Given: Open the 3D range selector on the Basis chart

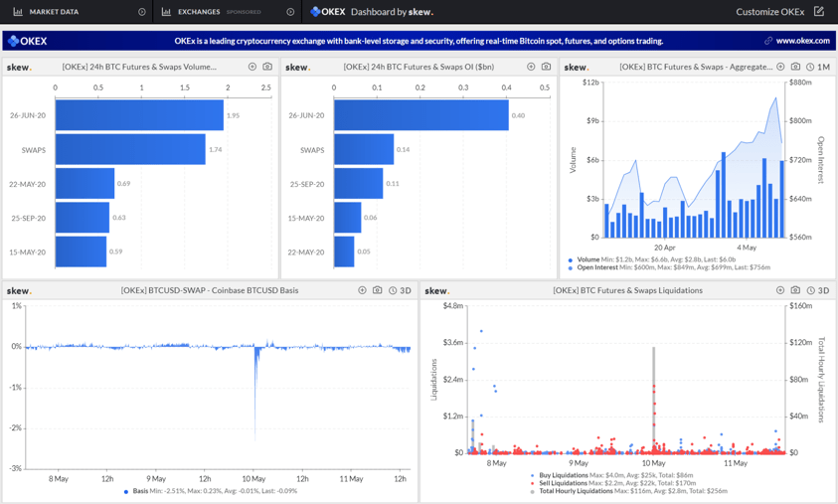Looking at the screenshot, I should pyautogui.click(x=400, y=290).
